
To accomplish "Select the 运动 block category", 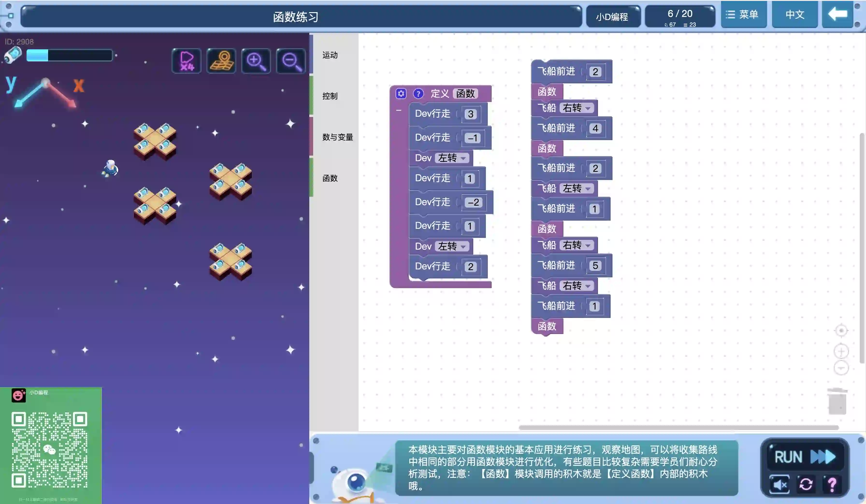I will click(x=330, y=55).
